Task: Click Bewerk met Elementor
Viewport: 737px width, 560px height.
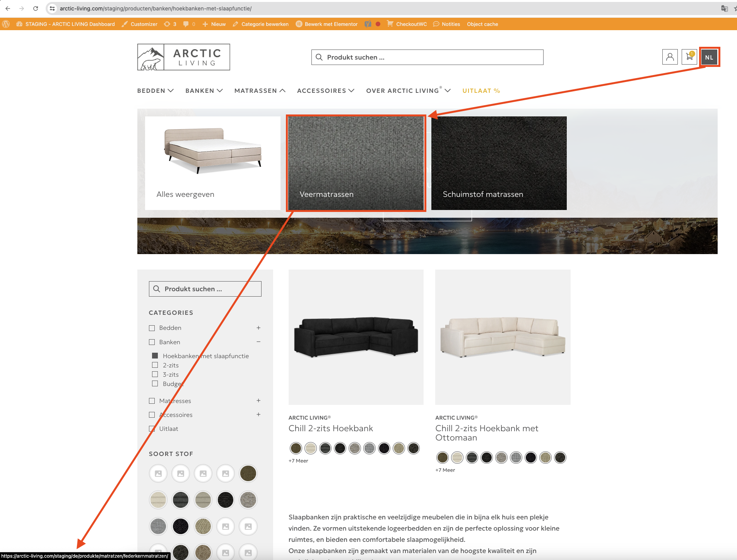Action: pyautogui.click(x=327, y=24)
